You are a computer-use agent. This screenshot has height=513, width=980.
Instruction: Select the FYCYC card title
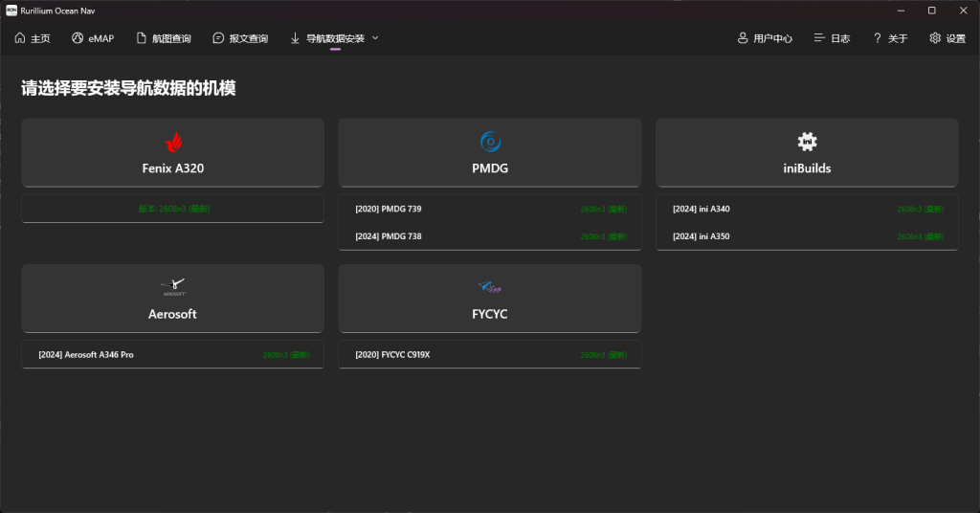point(490,314)
